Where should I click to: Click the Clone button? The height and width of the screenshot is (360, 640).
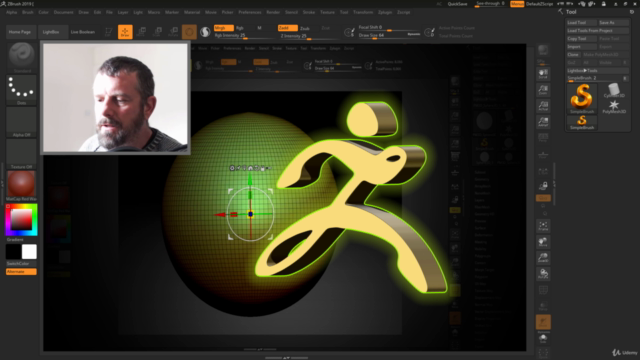point(573,54)
